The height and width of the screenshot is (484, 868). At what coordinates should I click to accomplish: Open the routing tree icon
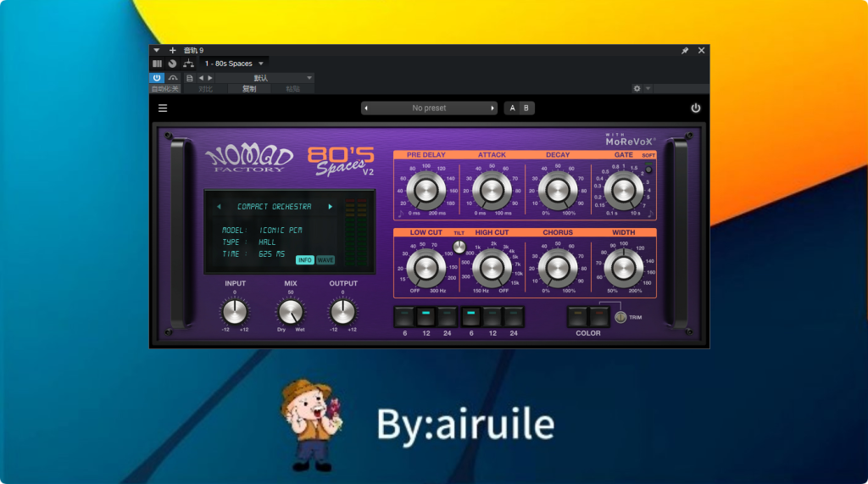coord(189,64)
